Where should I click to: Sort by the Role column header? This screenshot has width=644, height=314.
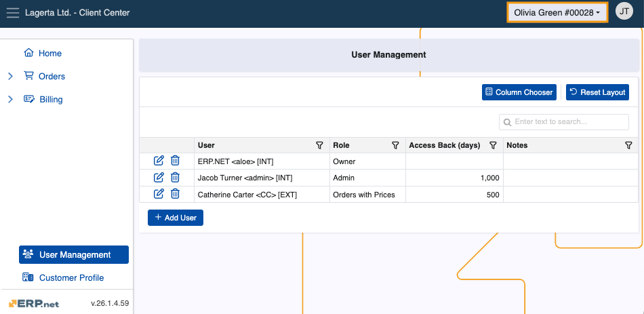point(341,146)
